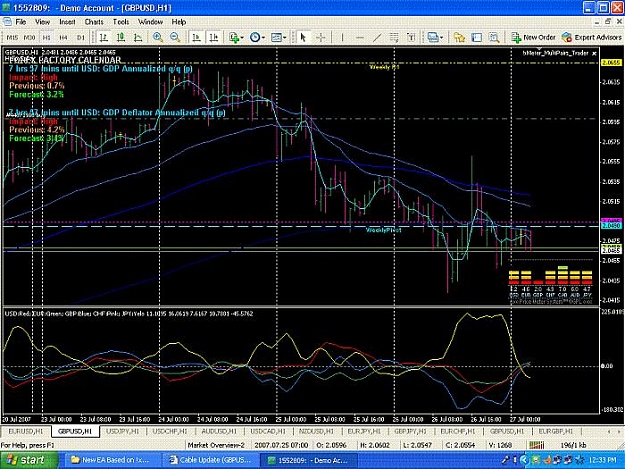Open the Tools menu
Screen dimensions: 625x469
(121, 22)
